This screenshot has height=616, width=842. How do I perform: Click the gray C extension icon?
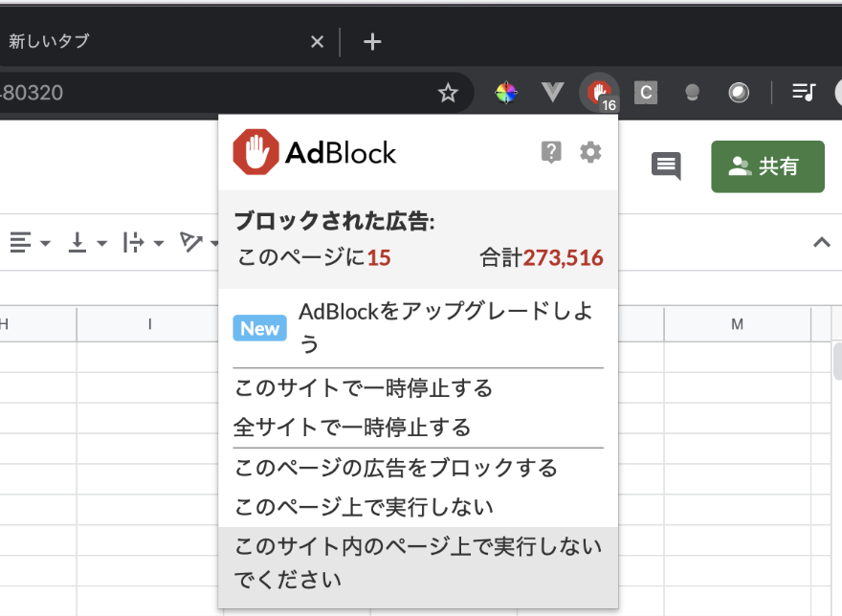[646, 93]
